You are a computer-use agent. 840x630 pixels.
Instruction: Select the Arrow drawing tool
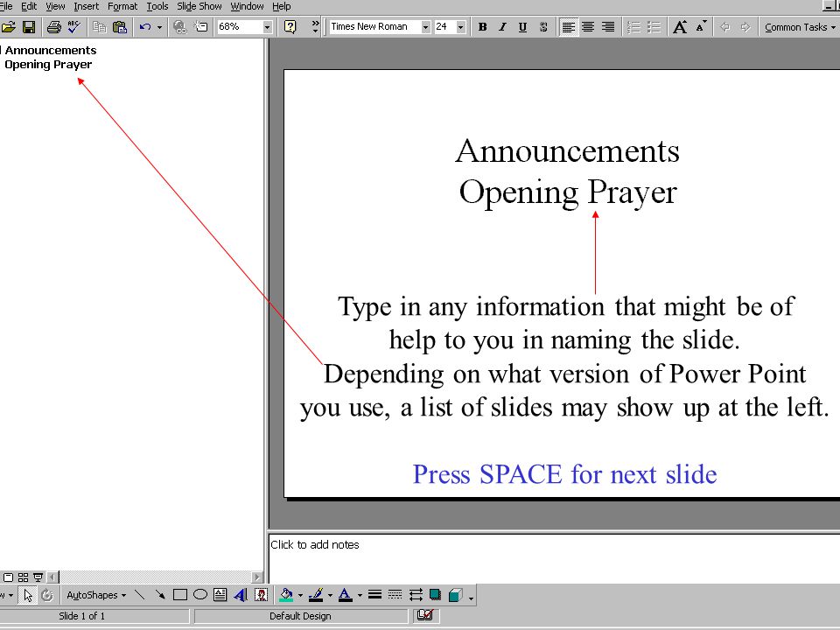point(159,595)
